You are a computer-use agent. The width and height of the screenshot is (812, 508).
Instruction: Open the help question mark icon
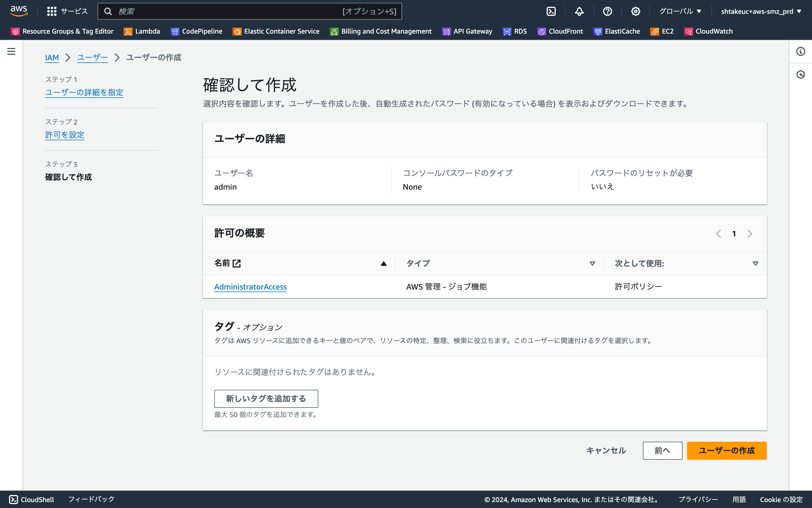[x=608, y=11]
